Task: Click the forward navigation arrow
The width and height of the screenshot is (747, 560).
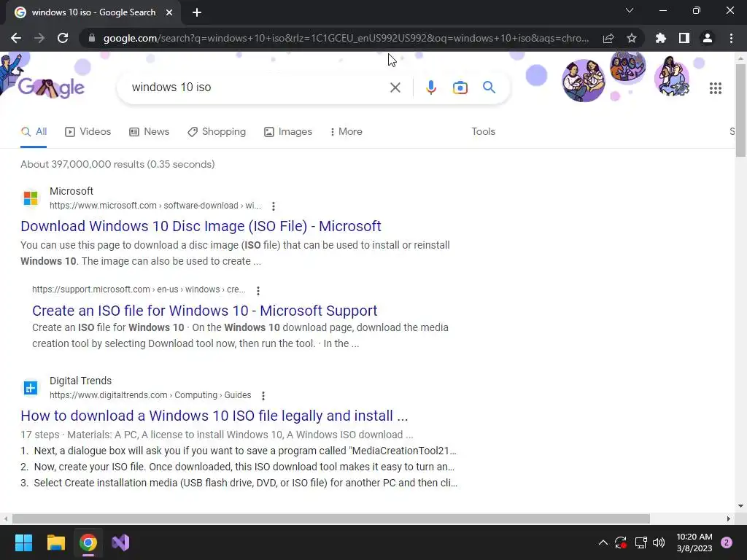Action: click(39, 38)
